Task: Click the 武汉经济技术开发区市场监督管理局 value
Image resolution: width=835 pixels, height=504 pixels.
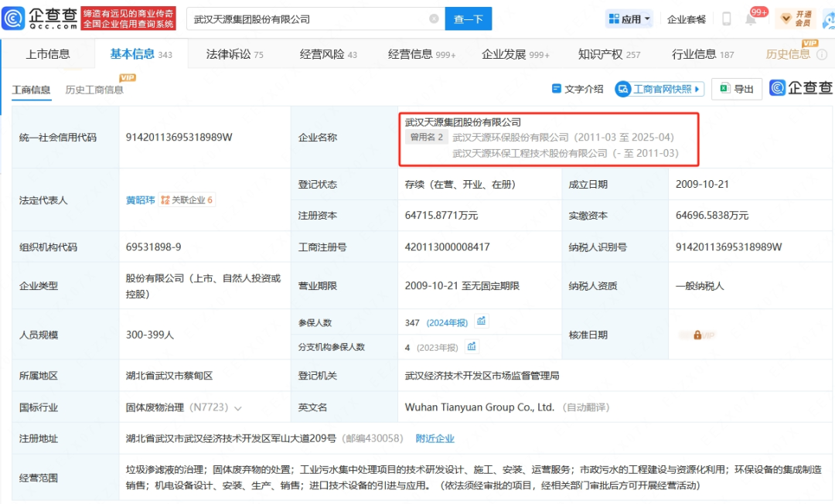Action: tap(482, 376)
